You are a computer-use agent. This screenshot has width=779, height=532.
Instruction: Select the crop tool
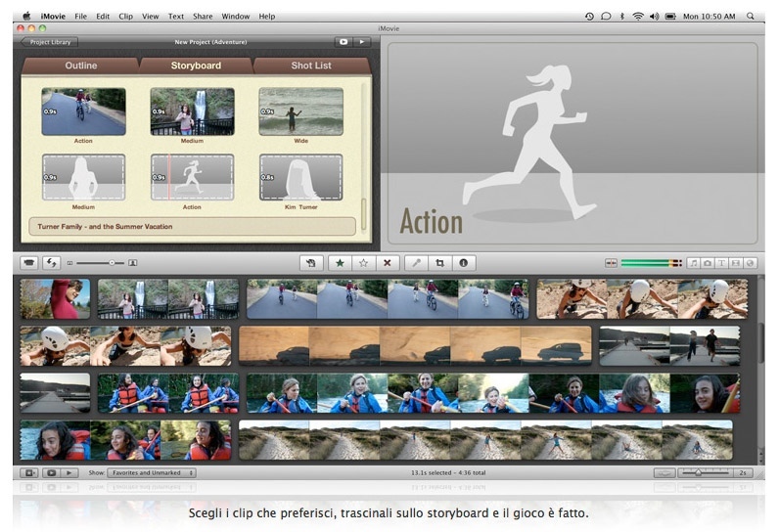(x=439, y=263)
